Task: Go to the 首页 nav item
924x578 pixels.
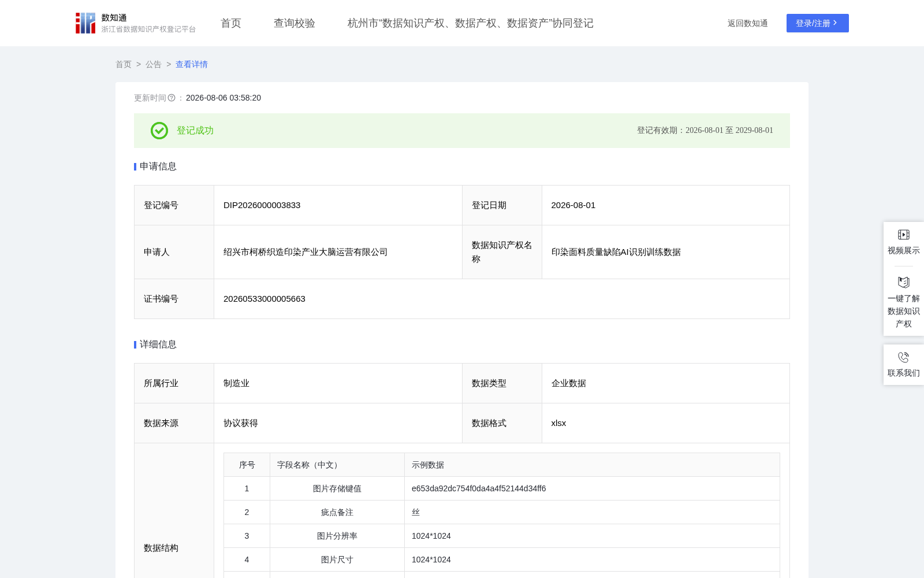Action: pyautogui.click(x=231, y=23)
